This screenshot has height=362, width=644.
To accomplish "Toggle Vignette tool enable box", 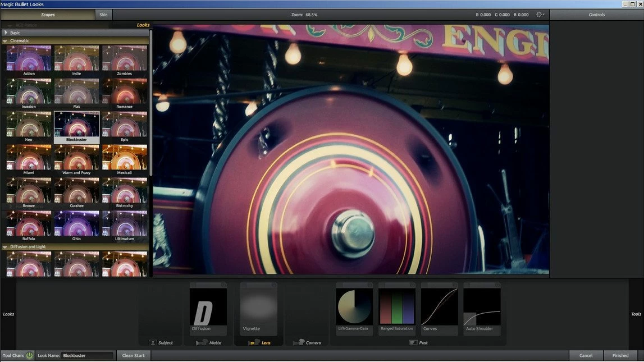I will tap(244, 285).
